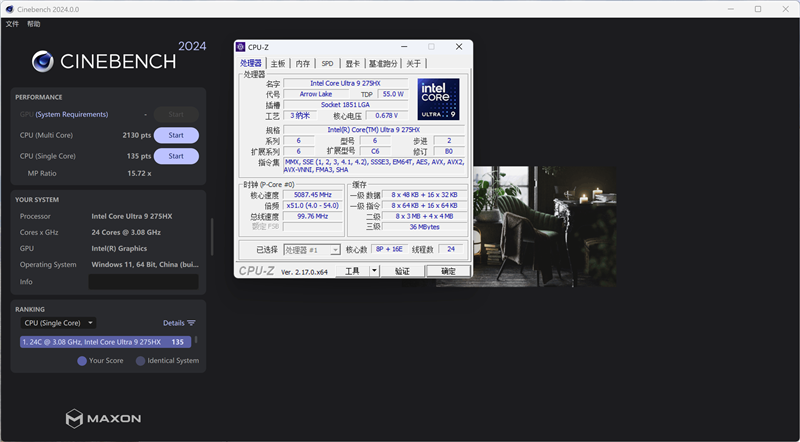Click the core voltage value 0.678 V
The image size is (800, 442).
tap(387, 115)
